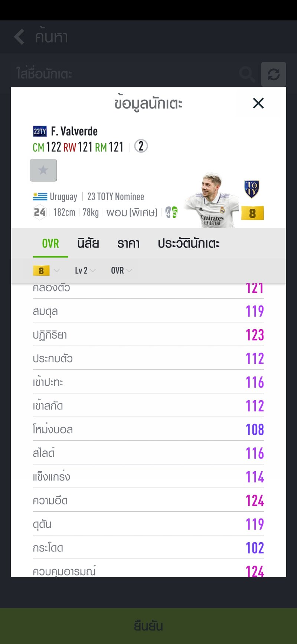Switch to the OVR tab
Screen dimensions: 297x644
(x=50, y=243)
